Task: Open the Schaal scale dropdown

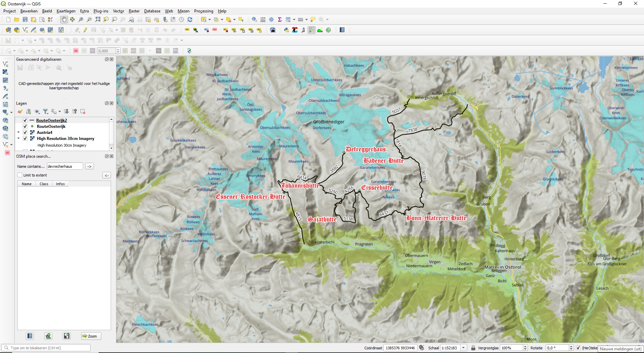Action: (x=464, y=348)
